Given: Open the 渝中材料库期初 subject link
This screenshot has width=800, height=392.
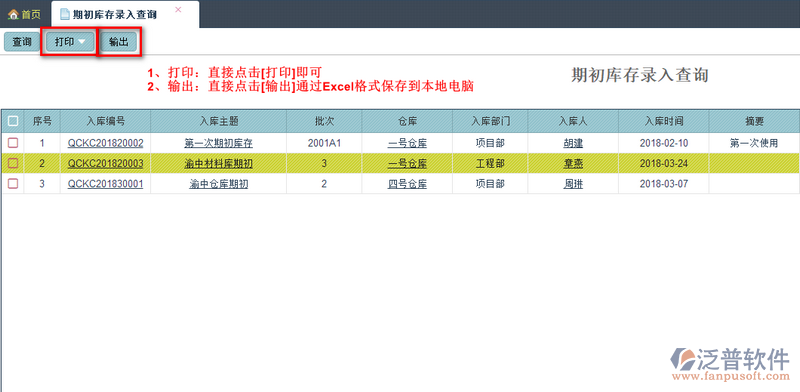Looking at the screenshot, I should click(218, 164).
